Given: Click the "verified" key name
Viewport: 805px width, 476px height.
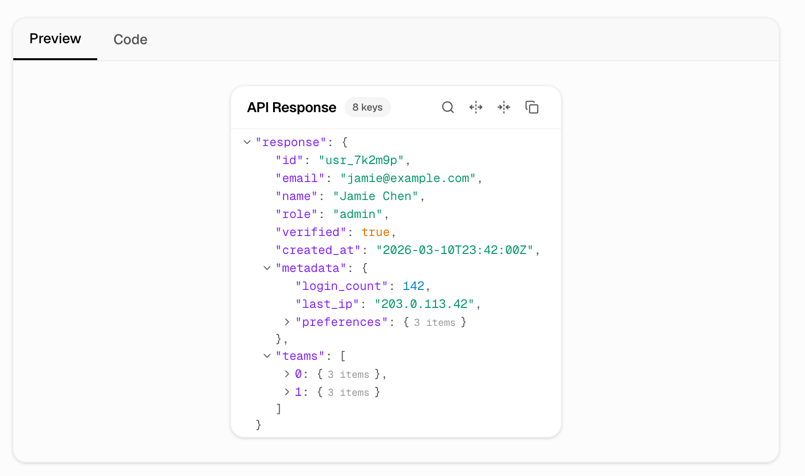Looking at the screenshot, I should coord(311,232).
